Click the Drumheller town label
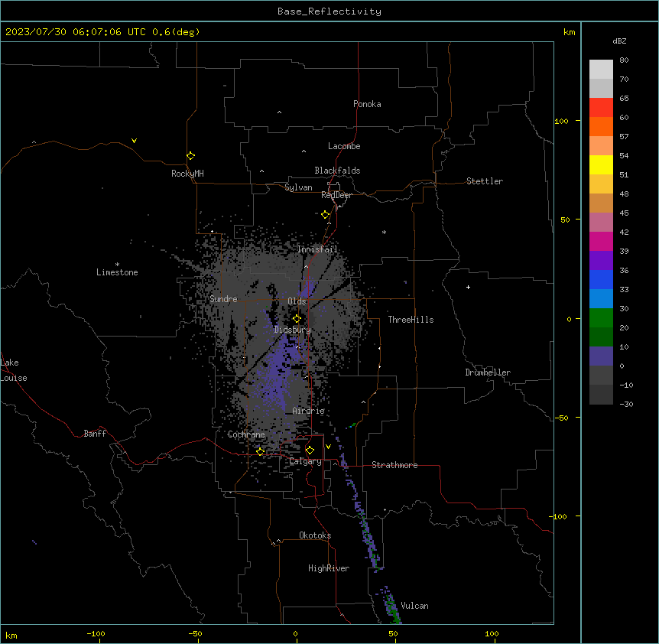The image size is (659, 644). pyautogui.click(x=488, y=372)
